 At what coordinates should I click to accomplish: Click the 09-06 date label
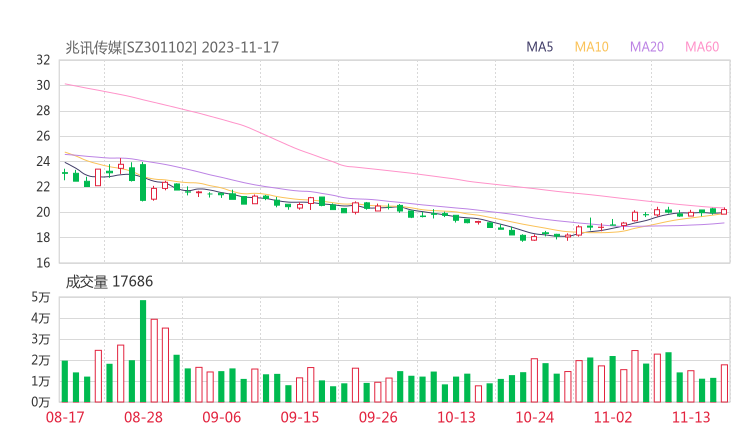coord(221,417)
